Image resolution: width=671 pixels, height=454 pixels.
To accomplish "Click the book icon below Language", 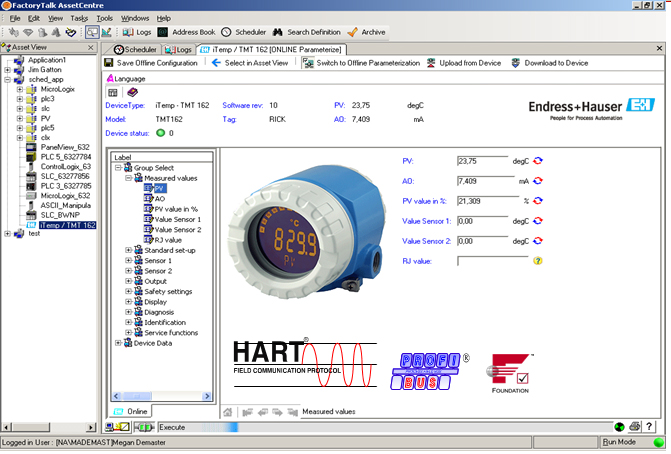I will tap(133, 92).
